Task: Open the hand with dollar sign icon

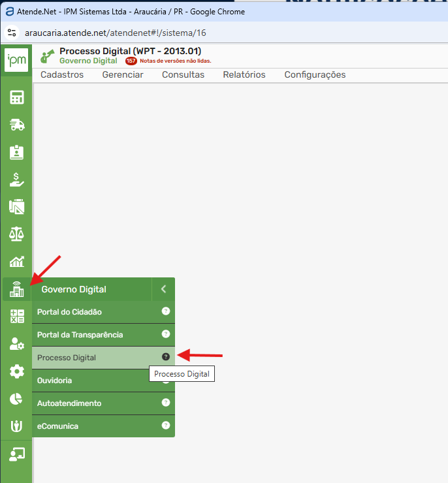Action: 16,179
